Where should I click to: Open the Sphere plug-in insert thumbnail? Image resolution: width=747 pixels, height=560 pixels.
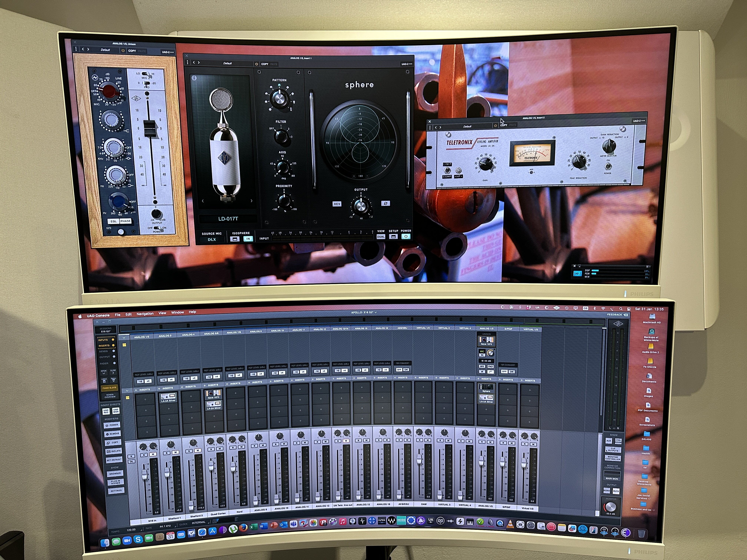(x=486, y=387)
